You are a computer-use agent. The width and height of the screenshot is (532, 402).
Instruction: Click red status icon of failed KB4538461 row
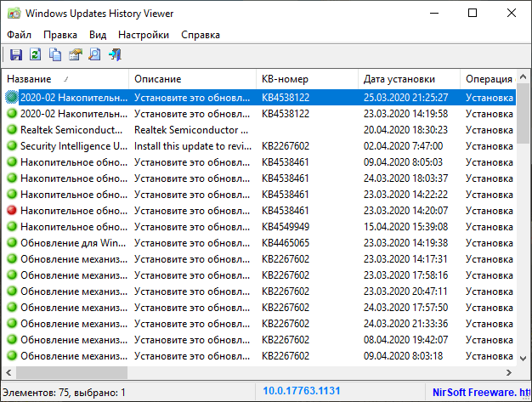pyautogui.click(x=12, y=210)
